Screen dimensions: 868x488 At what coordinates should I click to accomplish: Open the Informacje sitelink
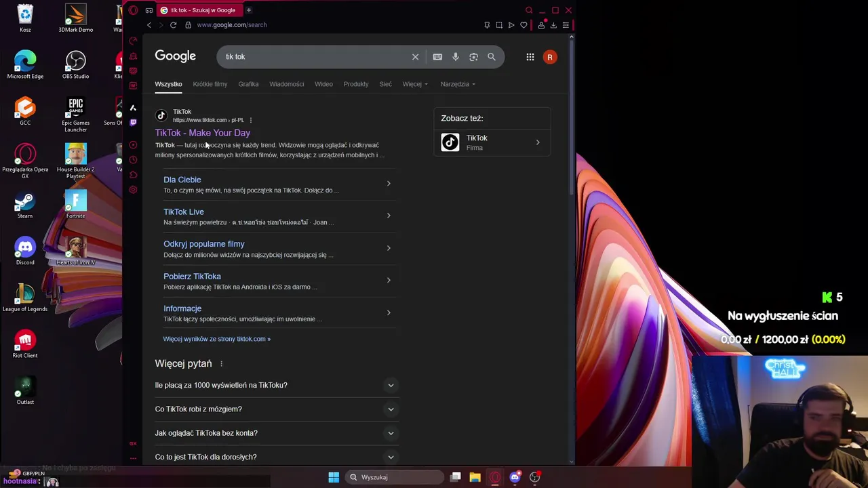click(182, 308)
